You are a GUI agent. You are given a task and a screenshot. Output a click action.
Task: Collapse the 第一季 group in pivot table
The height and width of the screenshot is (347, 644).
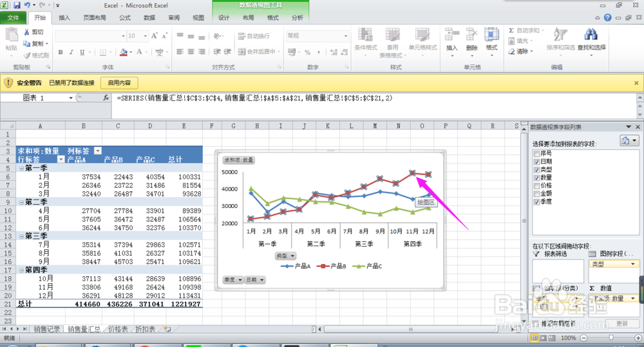click(21, 168)
